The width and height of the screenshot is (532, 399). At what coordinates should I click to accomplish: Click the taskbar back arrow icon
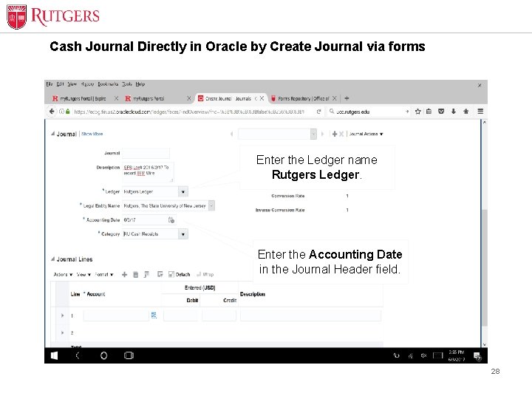[x=78, y=355]
